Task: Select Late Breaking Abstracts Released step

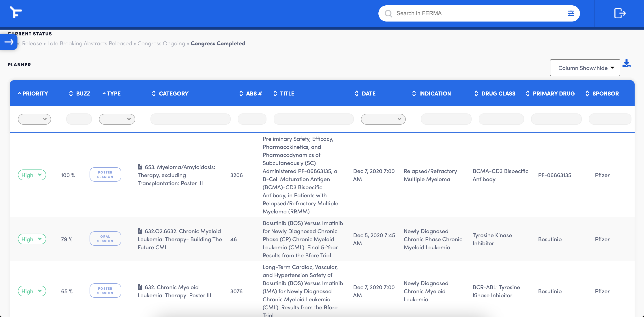Action: click(x=90, y=43)
